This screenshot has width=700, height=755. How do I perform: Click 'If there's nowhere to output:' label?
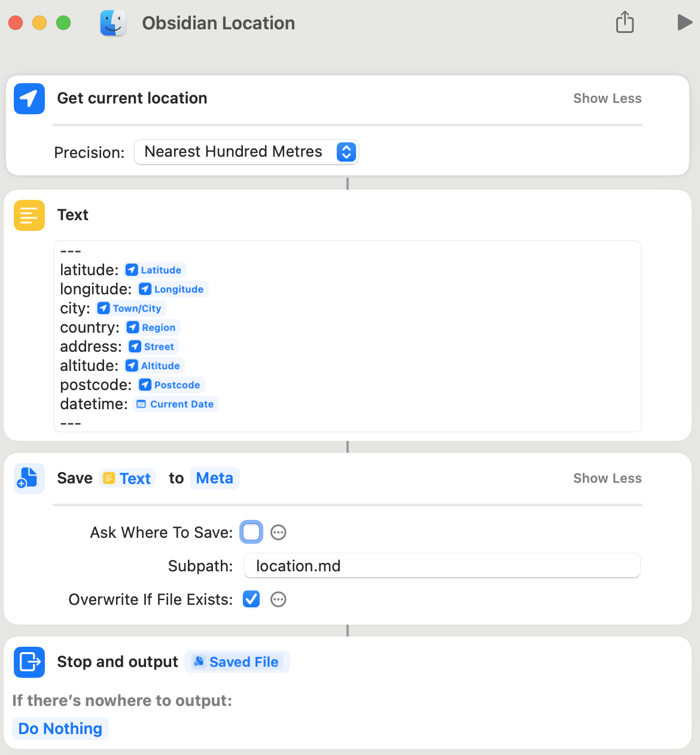pyautogui.click(x=122, y=701)
